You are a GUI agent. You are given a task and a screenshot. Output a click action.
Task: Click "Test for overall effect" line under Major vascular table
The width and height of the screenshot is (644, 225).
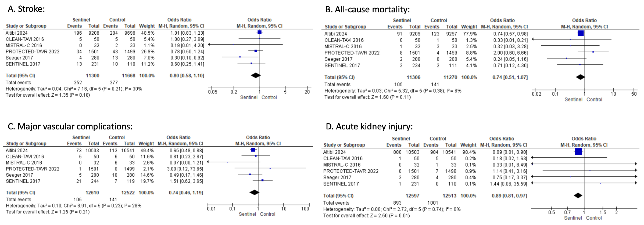pos(48,212)
